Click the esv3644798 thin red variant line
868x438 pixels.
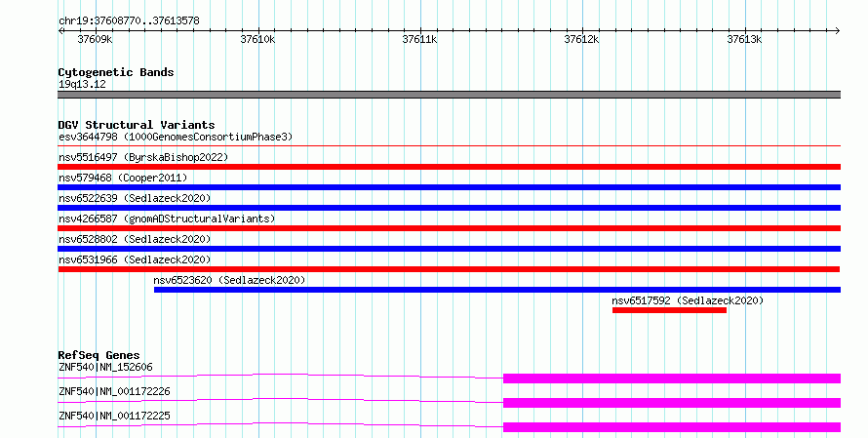[x=449, y=146]
